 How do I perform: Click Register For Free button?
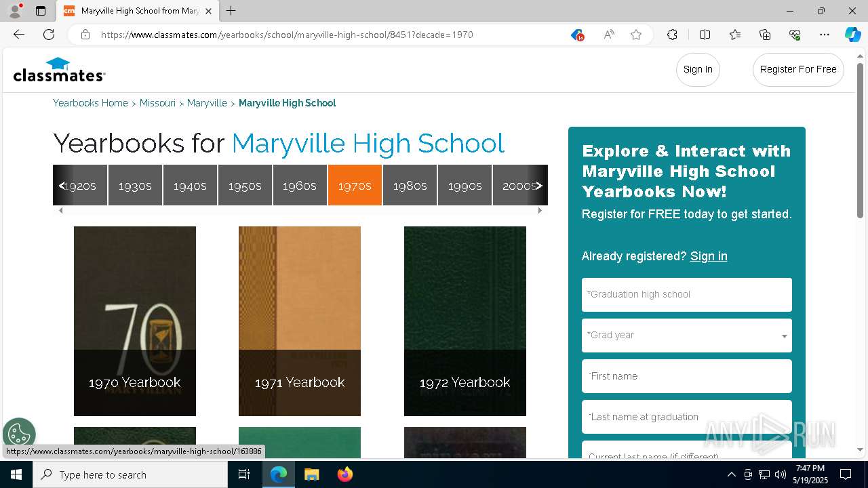[x=798, y=69]
